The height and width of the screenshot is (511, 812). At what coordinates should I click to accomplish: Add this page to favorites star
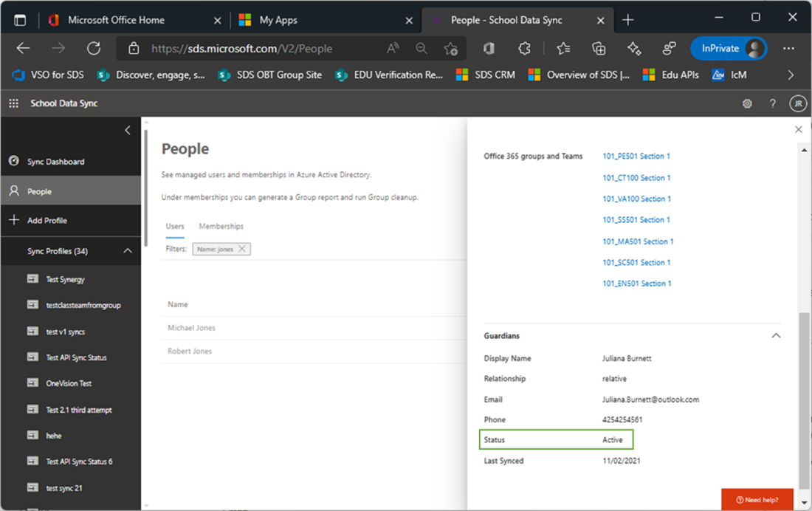tap(450, 49)
